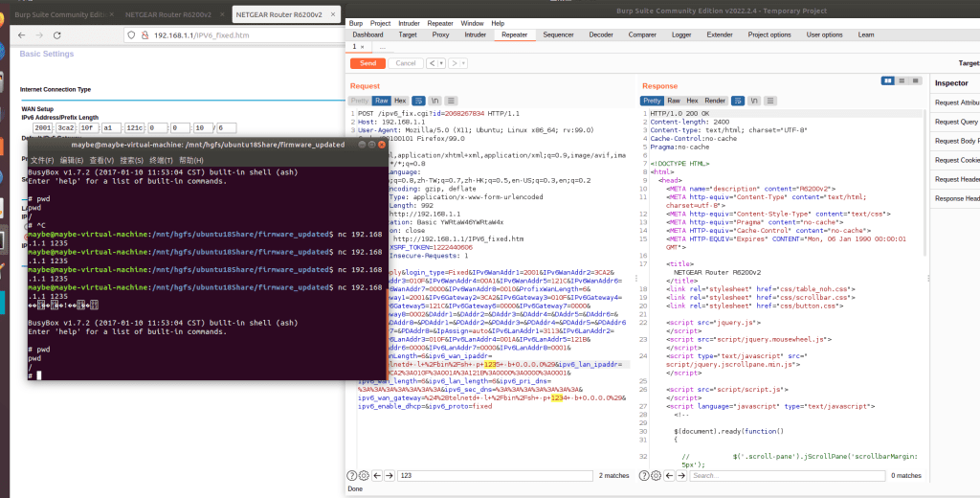
Task: Switch Response view to Render
Action: point(715,101)
